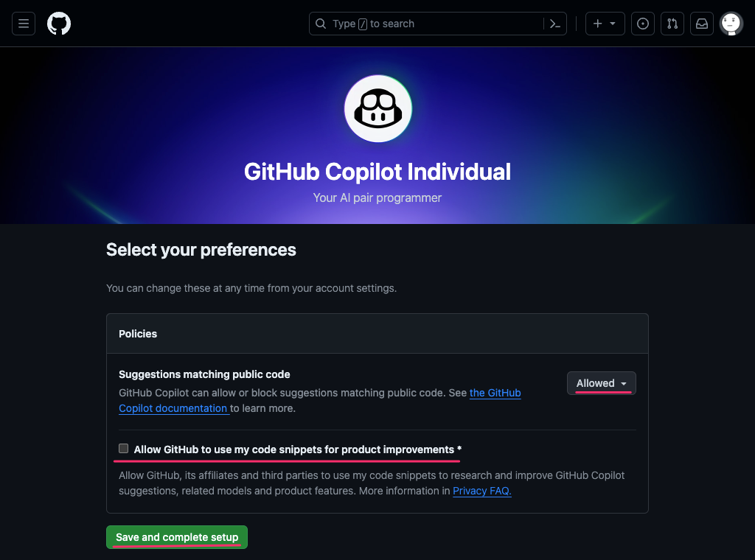Viewport: 755px width, 560px height.
Task: Click the plus create new icon
Action: pyautogui.click(x=597, y=24)
